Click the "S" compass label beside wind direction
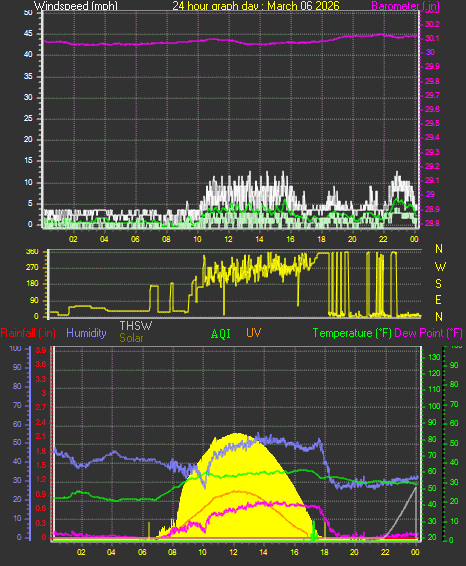The width and height of the screenshot is (466, 566). pyautogui.click(x=439, y=284)
